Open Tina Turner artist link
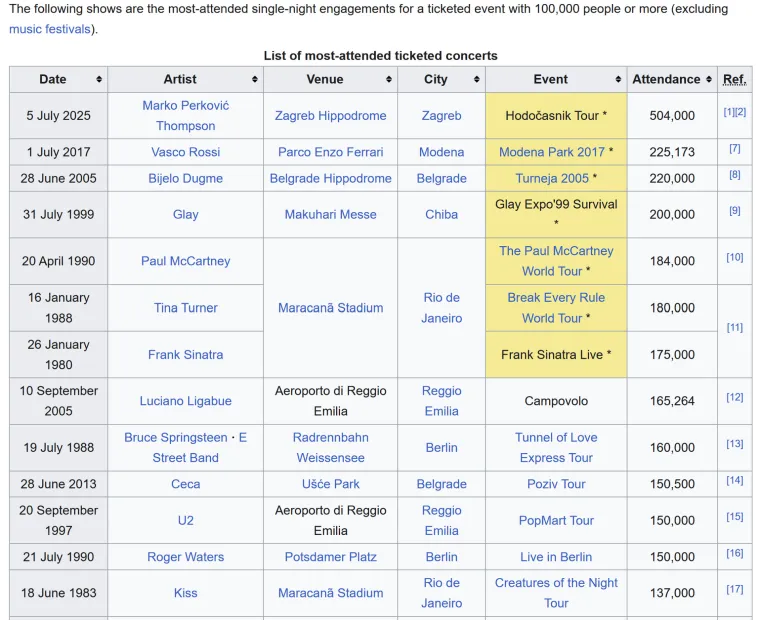This screenshot has height=620, width=760. (x=186, y=308)
